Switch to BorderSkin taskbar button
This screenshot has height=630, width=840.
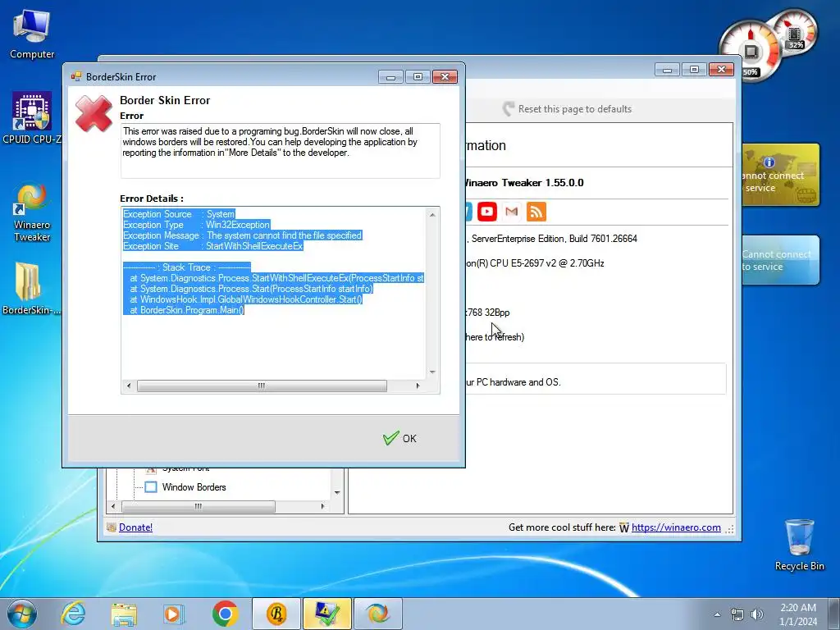point(276,614)
